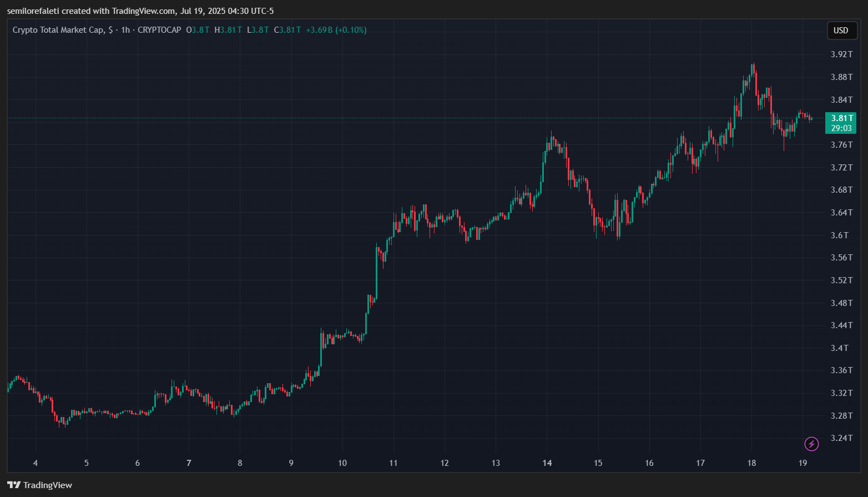Click the H3.81T high value in legend
Image resolution: width=868 pixels, height=497 pixels.
228,30
